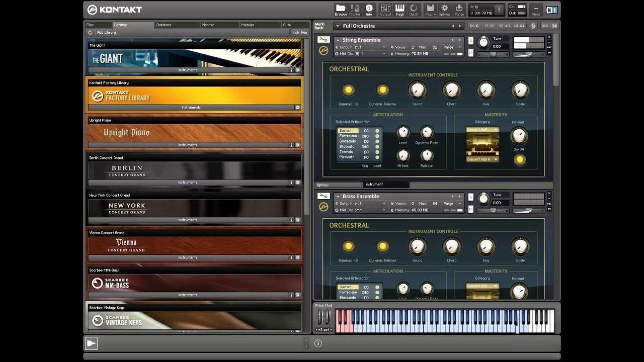The image size is (644, 362).
Task: Open String Ensemble Output st.1 dropdown
Action: (x=360, y=47)
